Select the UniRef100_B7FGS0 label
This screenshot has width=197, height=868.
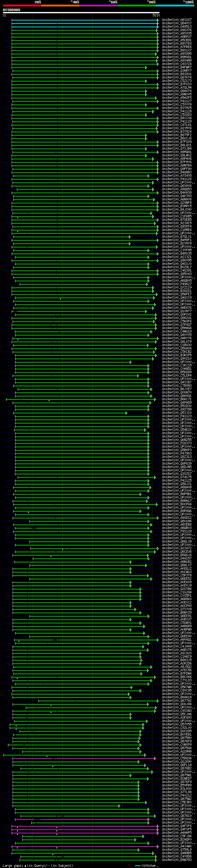tap(177, 84)
